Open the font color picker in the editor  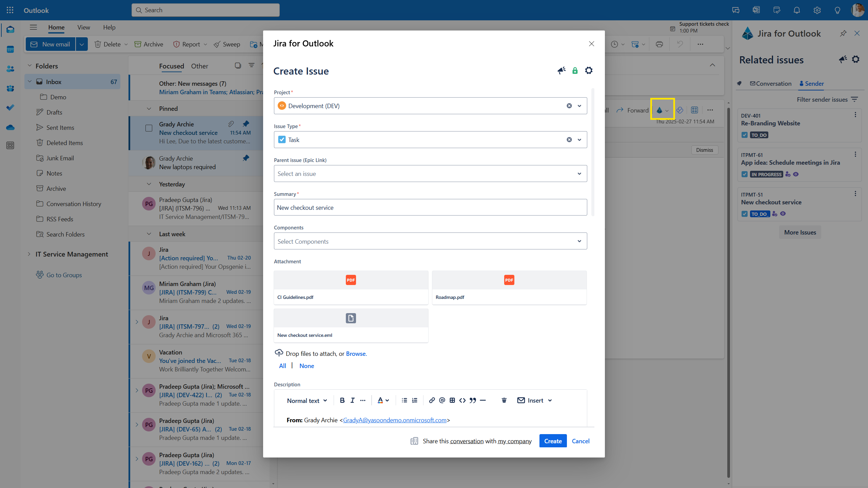click(383, 400)
